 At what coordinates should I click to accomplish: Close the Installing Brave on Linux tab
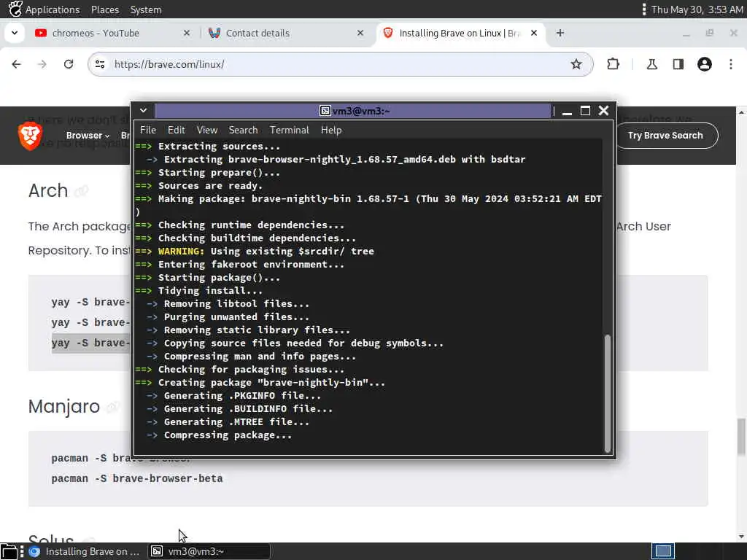pyautogui.click(x=533, y=33)
